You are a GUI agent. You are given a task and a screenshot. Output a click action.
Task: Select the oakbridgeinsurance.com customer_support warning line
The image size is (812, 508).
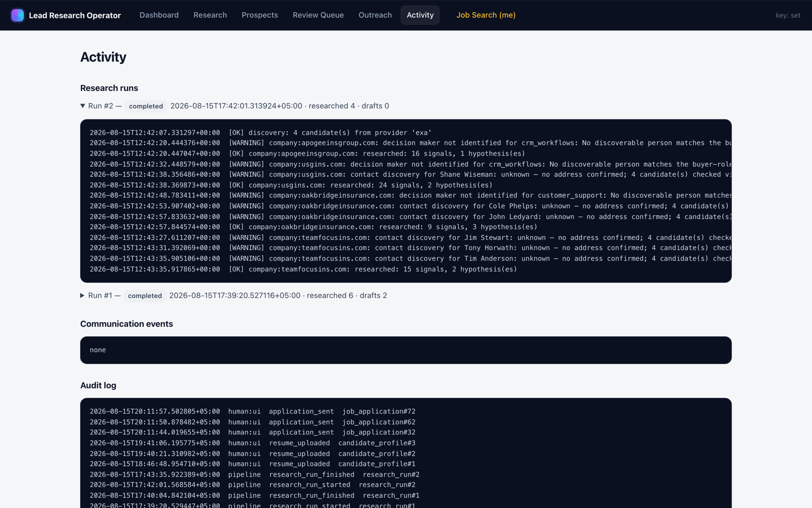coord(410,196)
